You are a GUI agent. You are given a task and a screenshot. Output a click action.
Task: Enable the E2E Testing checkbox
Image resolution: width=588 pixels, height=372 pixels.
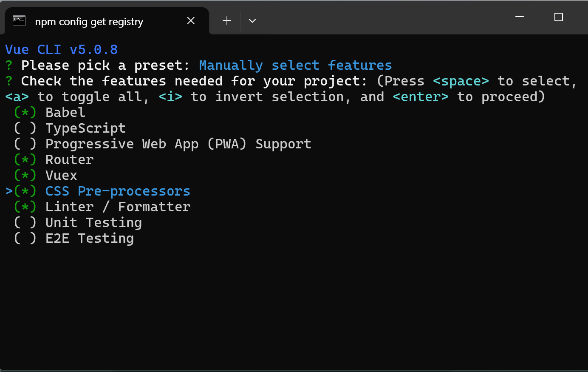(25, 239)
